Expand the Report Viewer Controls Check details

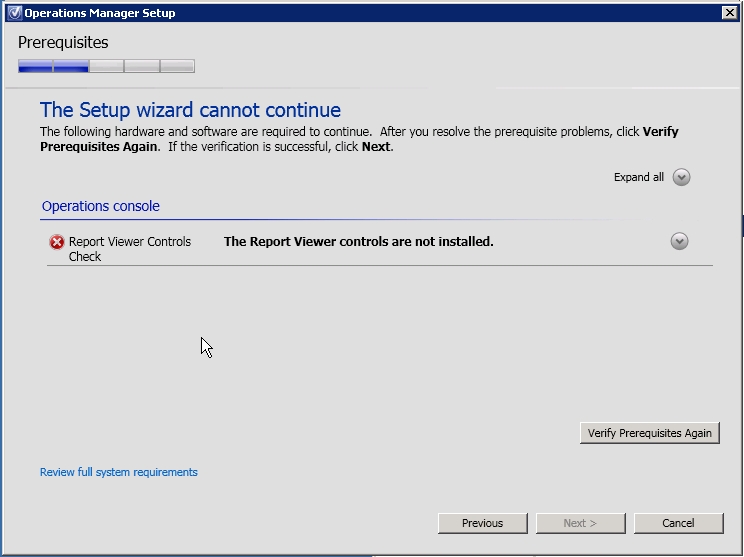(679, 241)
